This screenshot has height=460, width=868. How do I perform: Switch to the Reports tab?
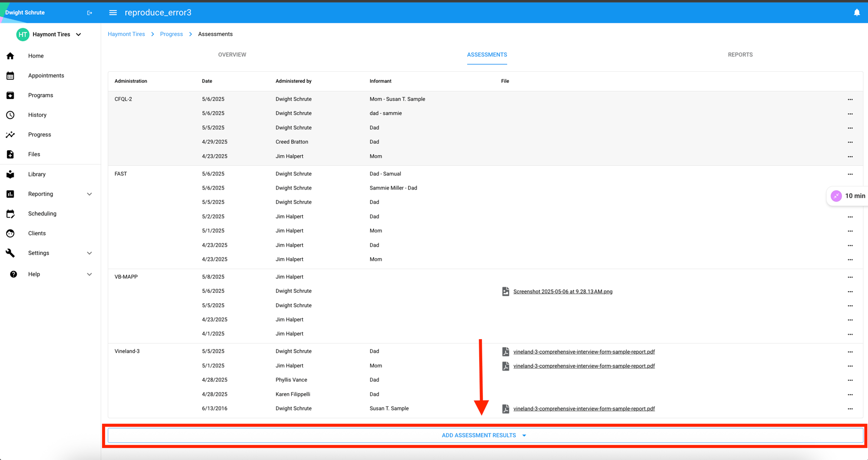point(740,55)
